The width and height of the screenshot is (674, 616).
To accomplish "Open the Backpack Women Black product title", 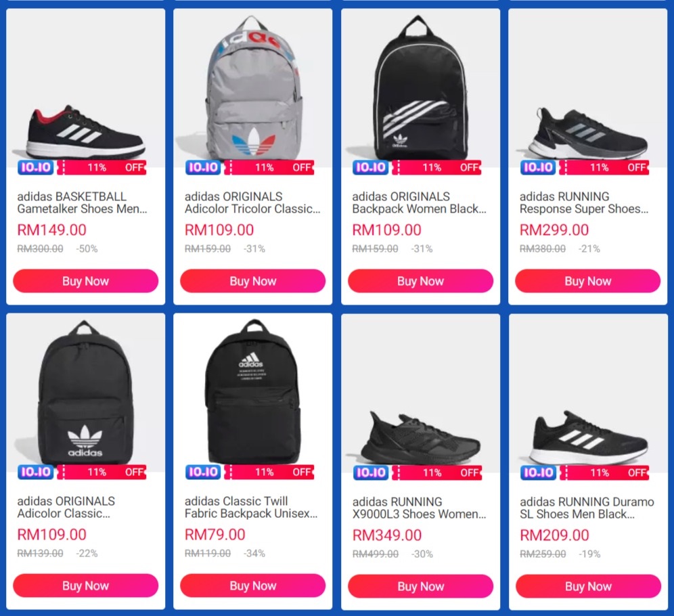I will pos(419,202).
